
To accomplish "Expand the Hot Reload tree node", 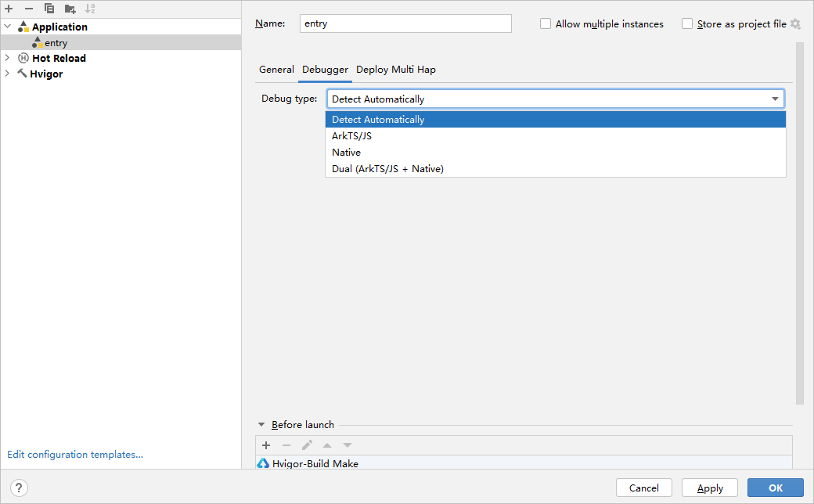I will [8, 58].
